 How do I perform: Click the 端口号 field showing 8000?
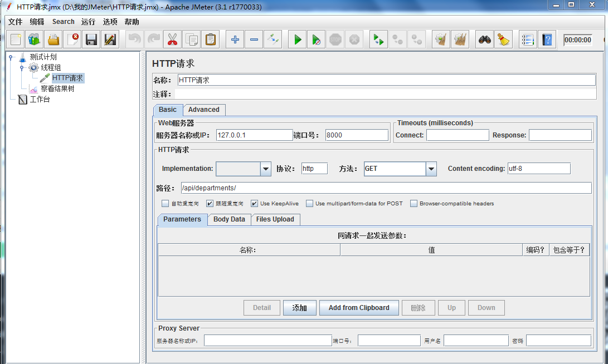point(357,135)
